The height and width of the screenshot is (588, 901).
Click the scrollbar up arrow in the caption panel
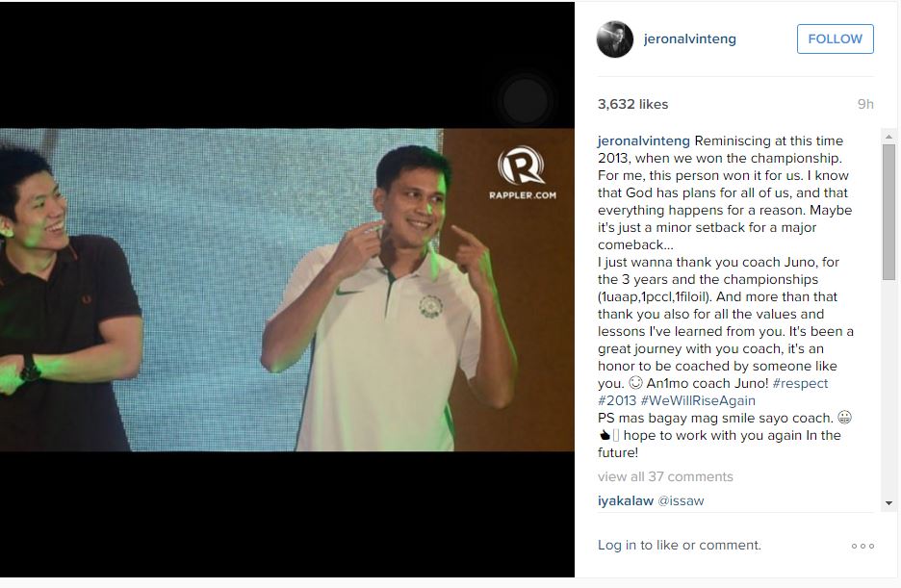click(x=888, y=137)
